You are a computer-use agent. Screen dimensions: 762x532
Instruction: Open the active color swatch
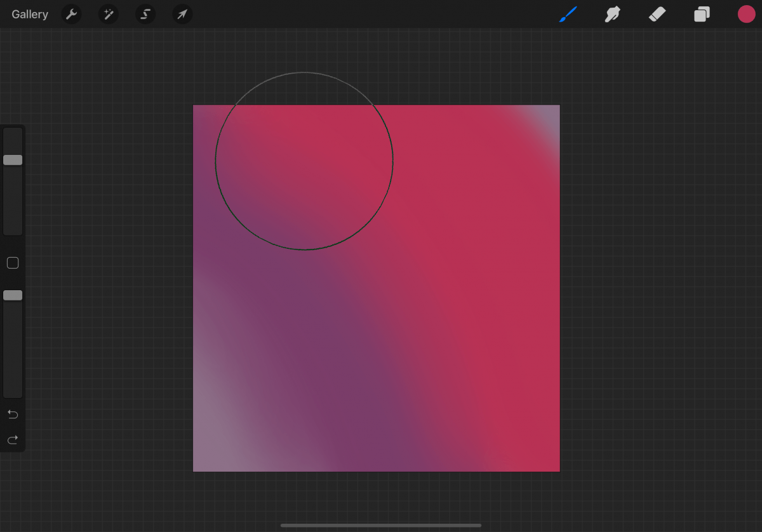(747, 14)
